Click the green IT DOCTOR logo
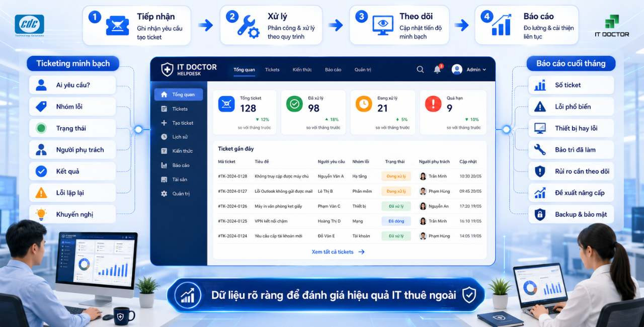The width and height of the screenshot is (644, 327). [612, 26]
